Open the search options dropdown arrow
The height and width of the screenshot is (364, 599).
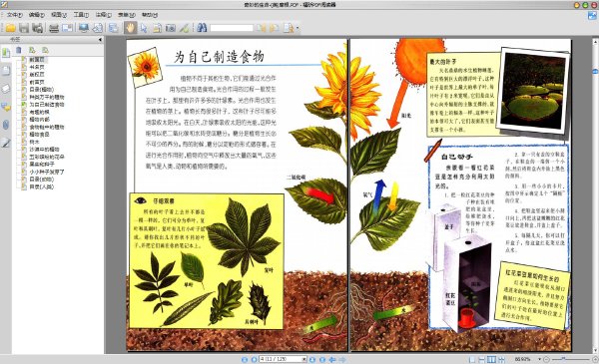click(x=298, y=28)
